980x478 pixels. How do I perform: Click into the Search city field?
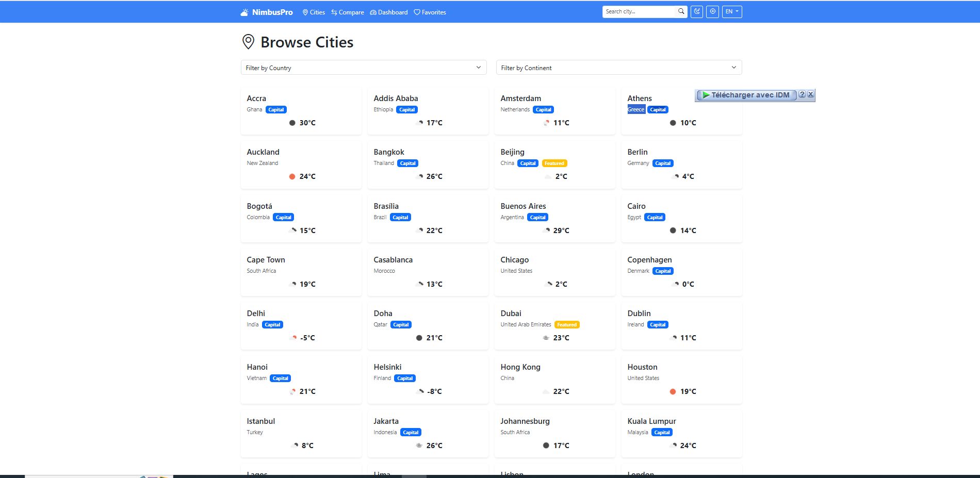(x=640, y=11)
